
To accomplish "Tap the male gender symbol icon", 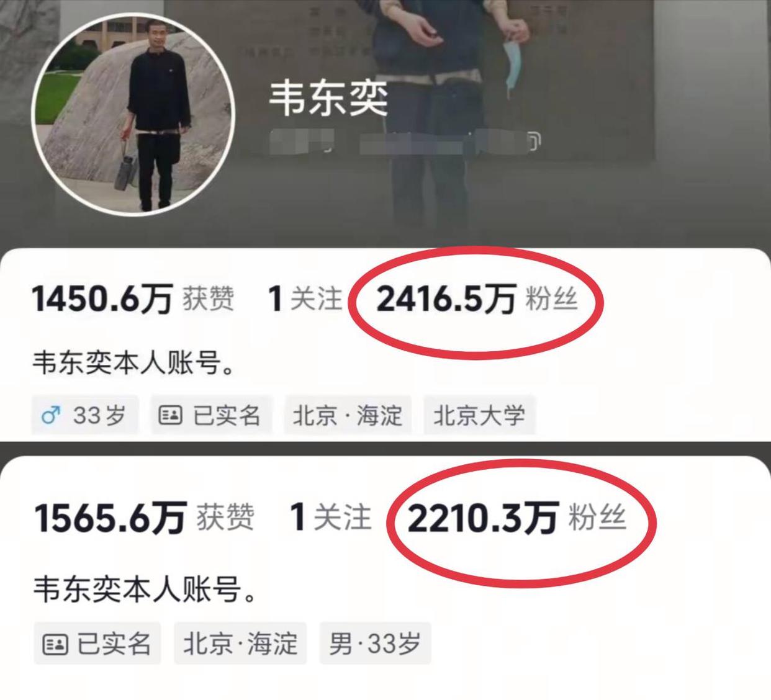I will 51,415.
